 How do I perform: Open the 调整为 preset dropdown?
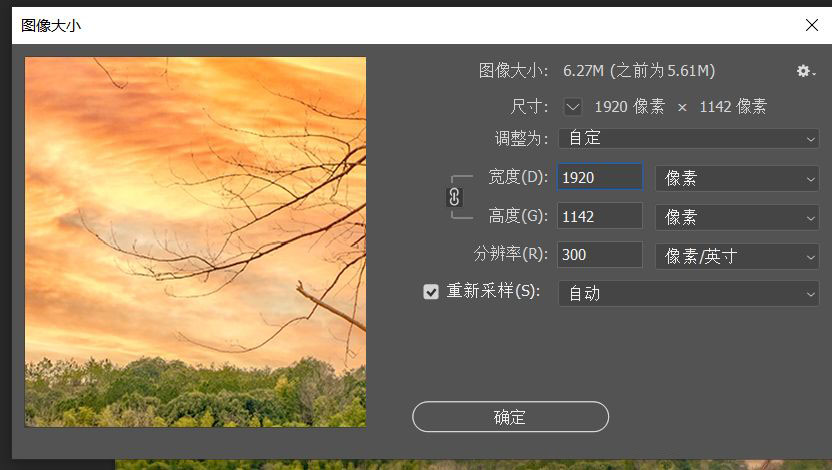(x=688, y=138)
